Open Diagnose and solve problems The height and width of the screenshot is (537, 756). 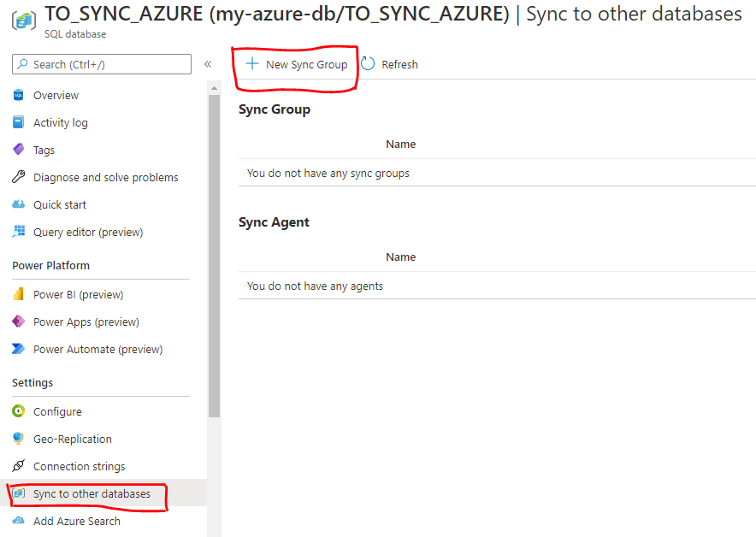105,177
